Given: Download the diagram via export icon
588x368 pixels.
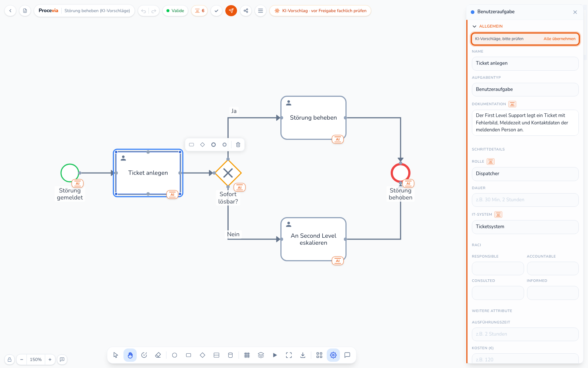Looking at the screenshot, I should pyautogui.click(x=303, y=355).
